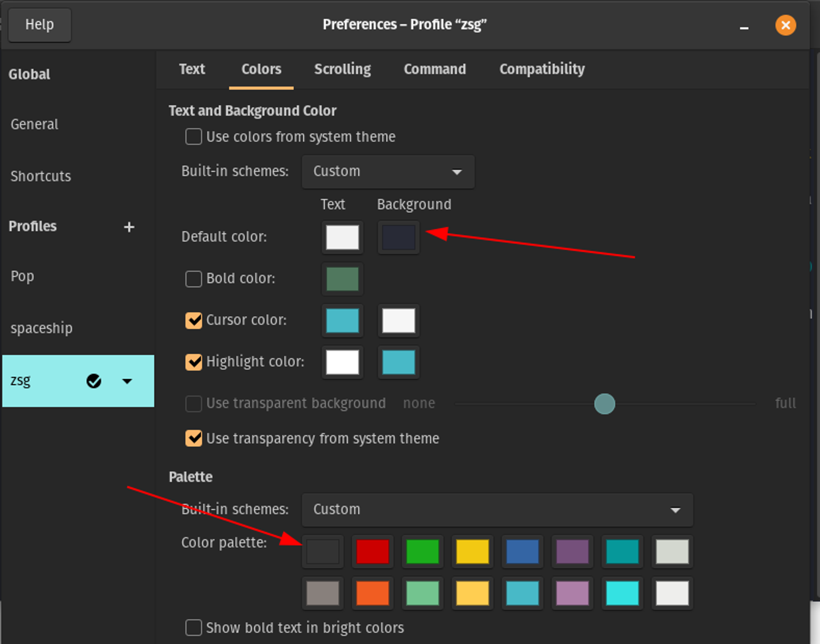The width and height of the screenshot is (820, 644).
Task: Click the red palette color swatch
Action: (x=372, y=551)
